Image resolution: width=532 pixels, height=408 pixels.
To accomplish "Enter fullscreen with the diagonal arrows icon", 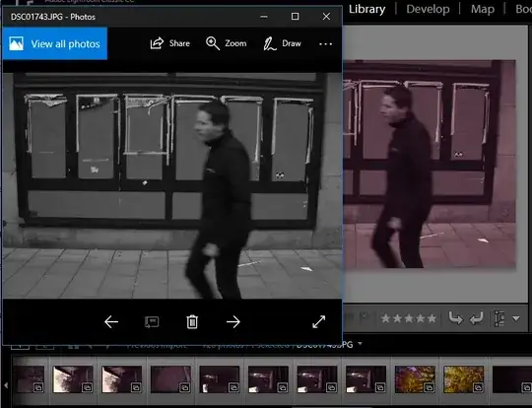I will click(x=318, y=322).
